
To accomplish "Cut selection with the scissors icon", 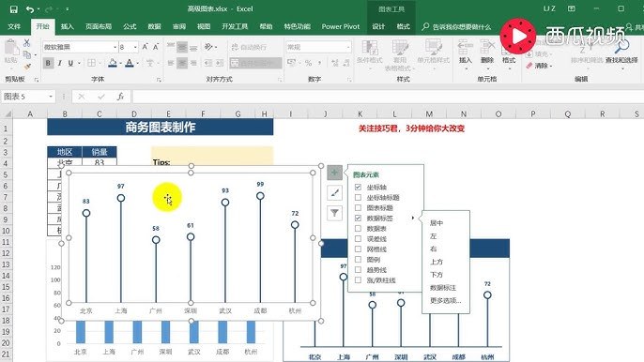I will coord(26,43).
